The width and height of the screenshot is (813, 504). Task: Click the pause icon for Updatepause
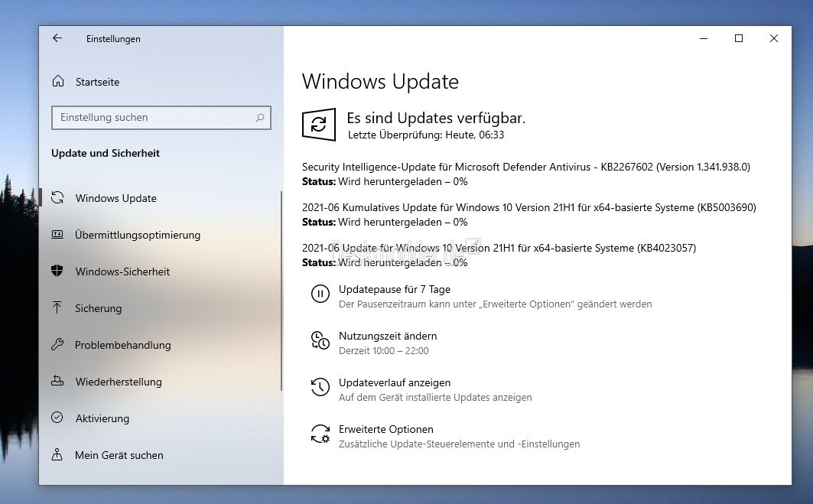tap(320, 294)
